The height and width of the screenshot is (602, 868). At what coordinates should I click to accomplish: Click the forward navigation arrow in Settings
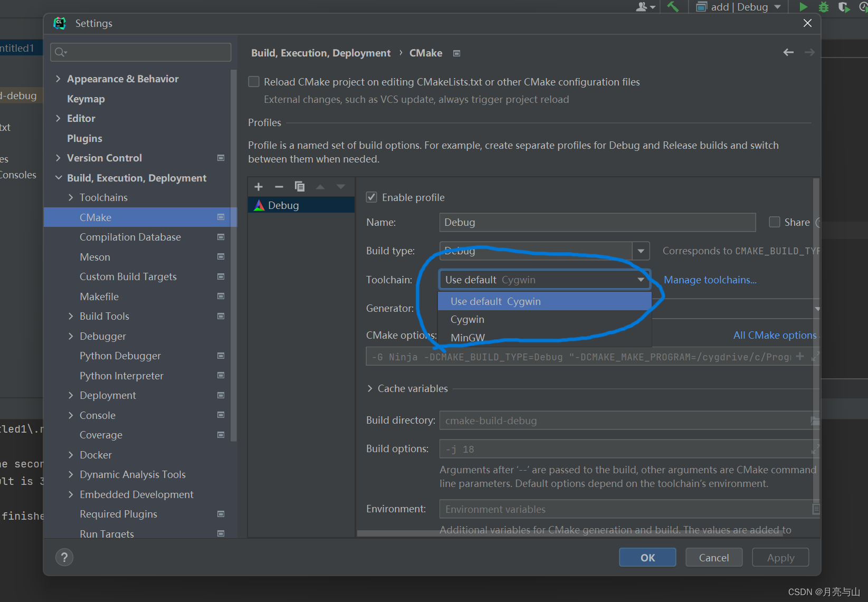[x=809, y=52]
